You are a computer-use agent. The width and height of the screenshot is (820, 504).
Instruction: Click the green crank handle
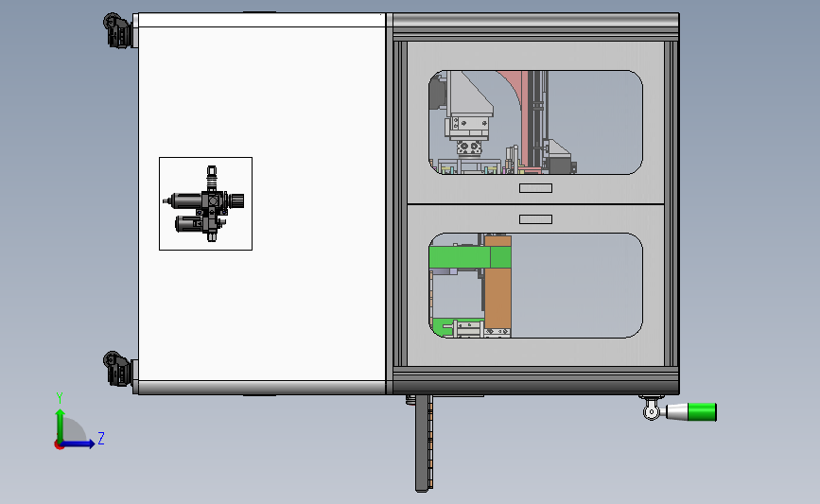point(701,412)
